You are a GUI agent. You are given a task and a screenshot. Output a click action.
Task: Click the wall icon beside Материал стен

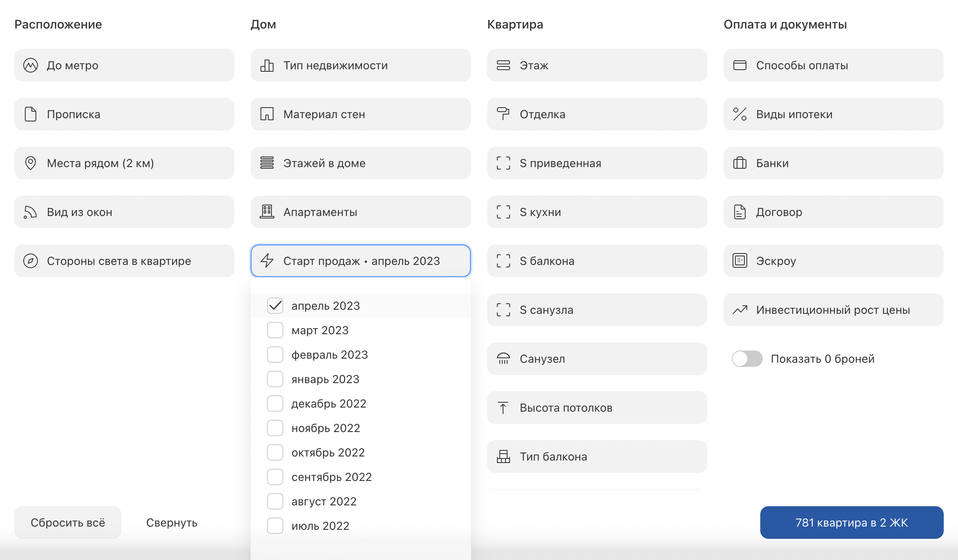267,114
